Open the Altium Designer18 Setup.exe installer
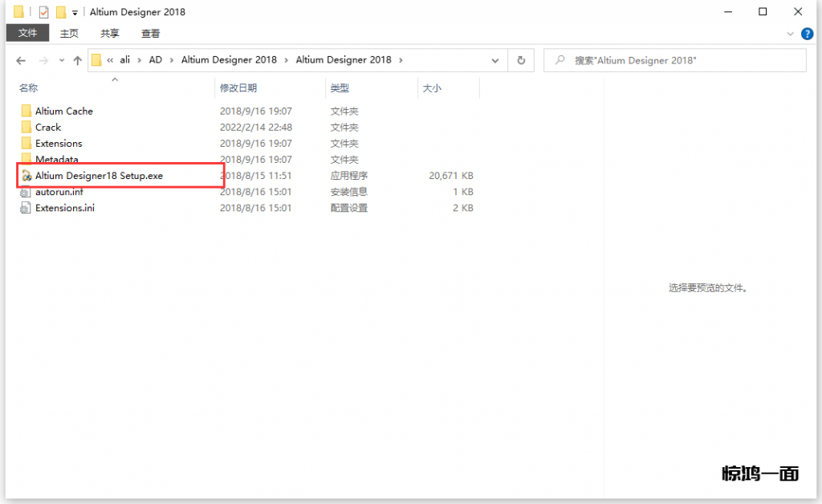 tap(98, 176)
